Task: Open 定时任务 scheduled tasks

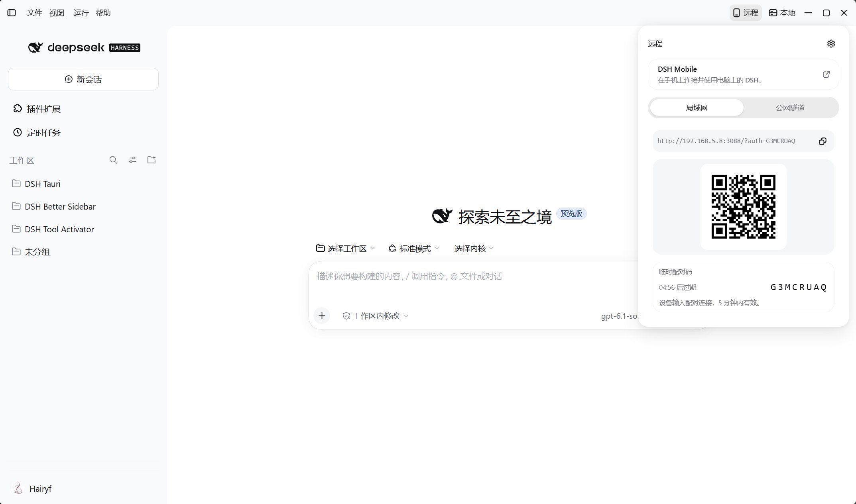Action: [83, 133]
